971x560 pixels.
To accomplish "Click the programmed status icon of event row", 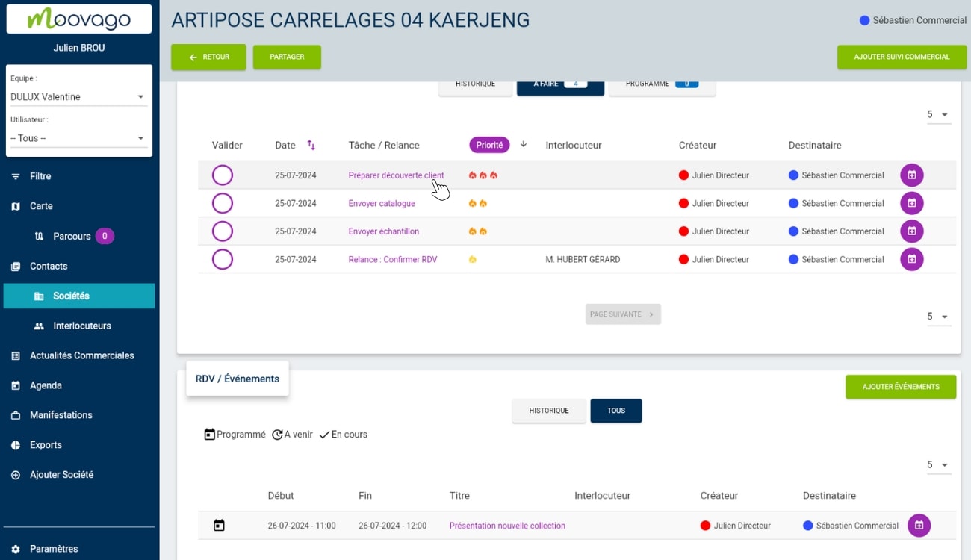I will (x=219, y=526).
